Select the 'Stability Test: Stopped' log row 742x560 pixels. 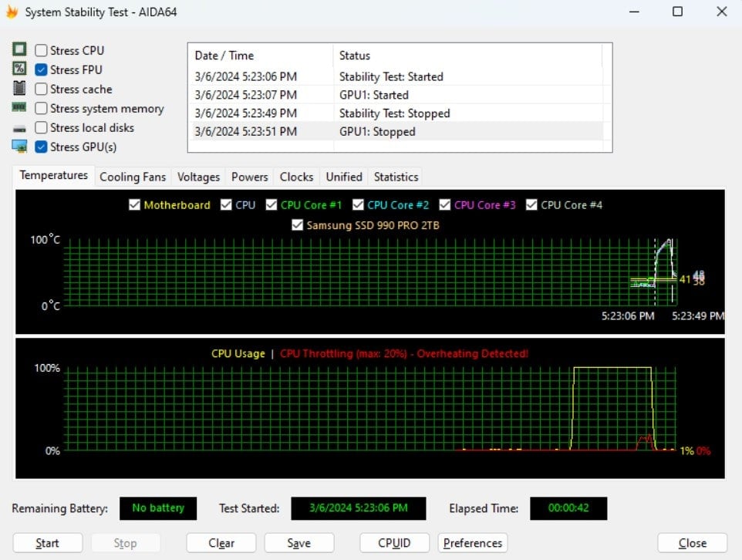(396, 113)
